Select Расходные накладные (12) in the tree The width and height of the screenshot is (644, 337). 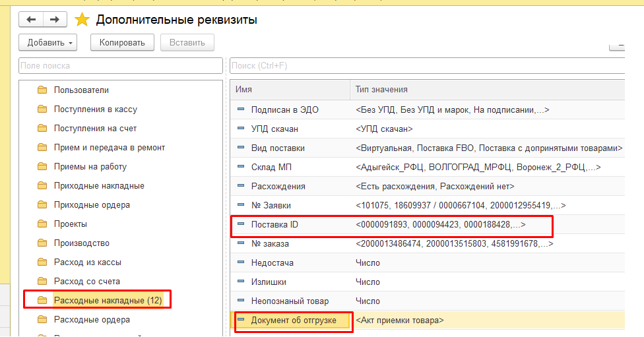coord(108,301)
